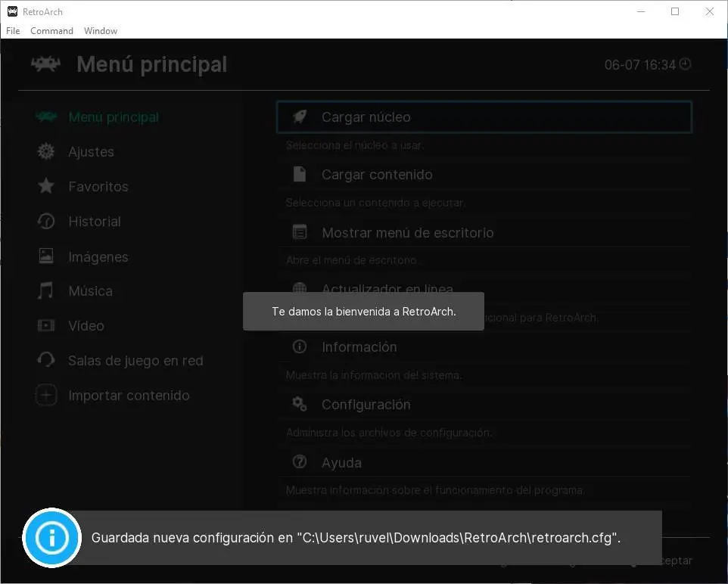Viewport: 728px width, 584px height.
Task: Open Salas de juego en red
Action: tap(135, 361)
